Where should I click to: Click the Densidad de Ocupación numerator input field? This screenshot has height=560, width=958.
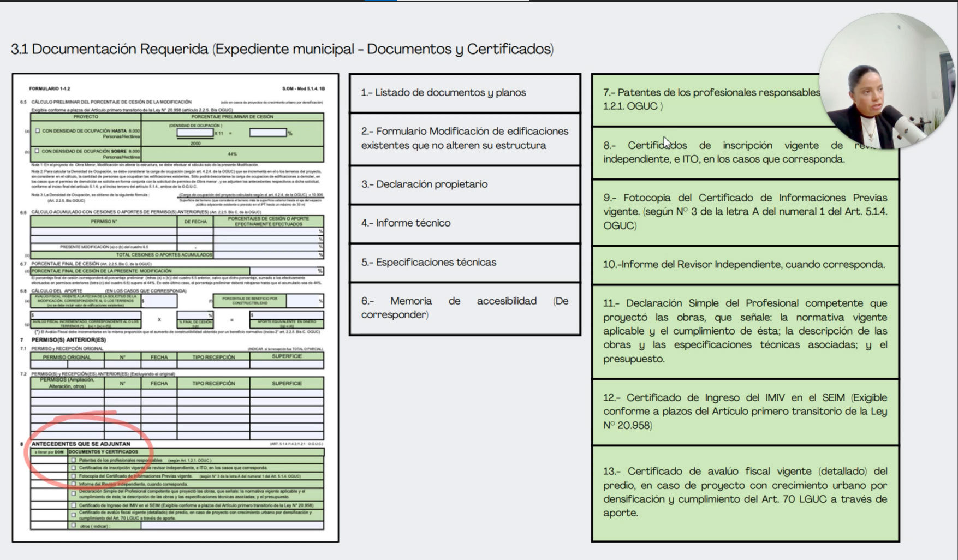click(x=195, y=133)
